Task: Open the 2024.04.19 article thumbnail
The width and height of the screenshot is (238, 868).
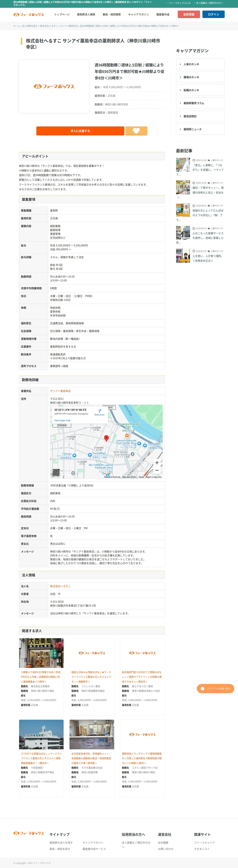Action: click(x=183, y=233)
